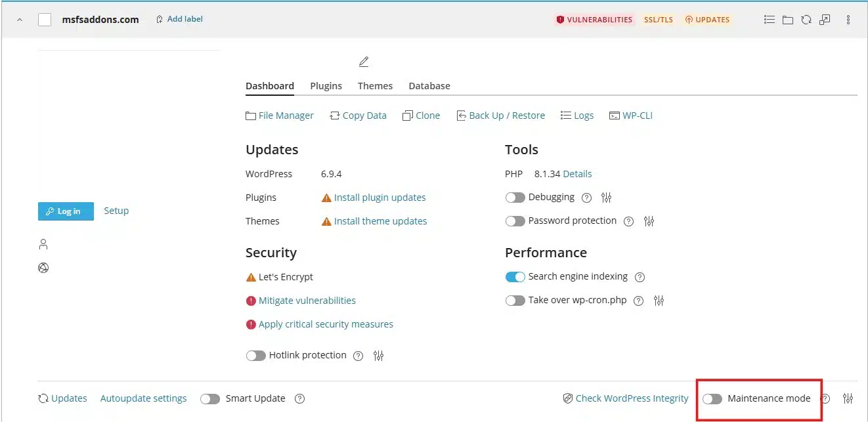
Task: Open the help tooltip beside Search engine indexing
Action: [640, 276]
